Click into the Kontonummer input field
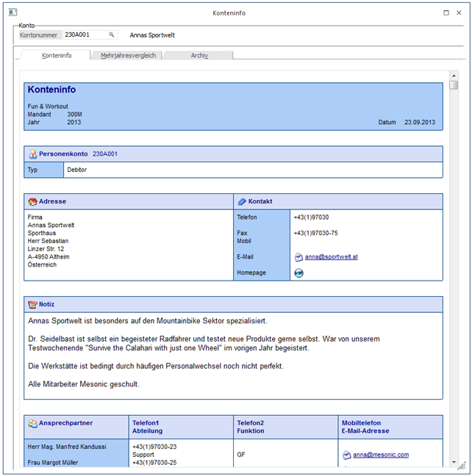Image resolution: width=472 pixels, height=476 pixels. (x=85, y=35)
